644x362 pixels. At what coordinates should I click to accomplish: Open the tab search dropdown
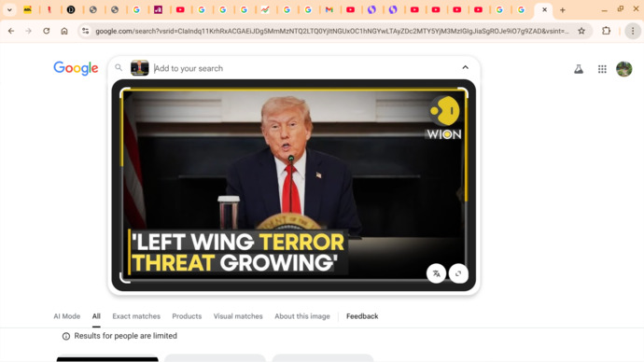point(9,10)
